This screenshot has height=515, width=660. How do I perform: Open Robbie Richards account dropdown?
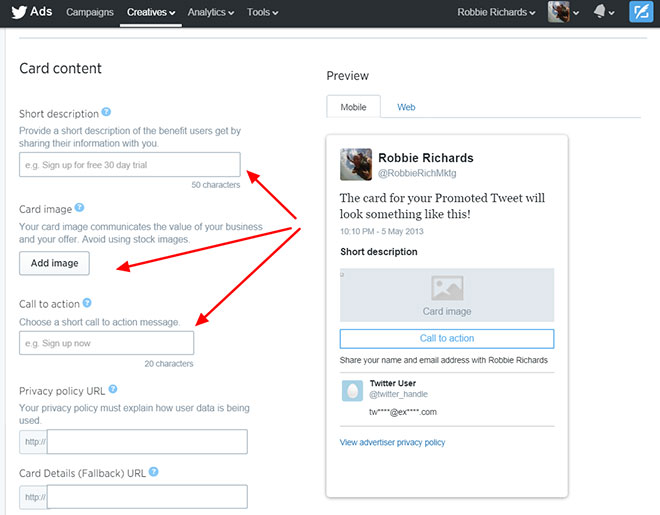[496, 13]
